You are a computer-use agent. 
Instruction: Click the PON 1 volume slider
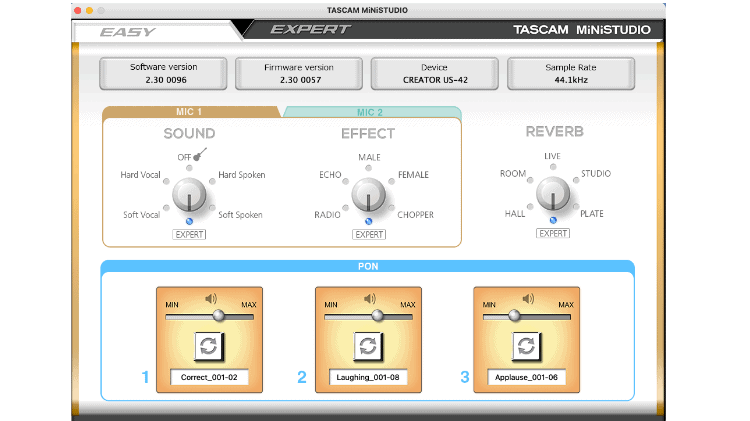click(x=210, y=316)
